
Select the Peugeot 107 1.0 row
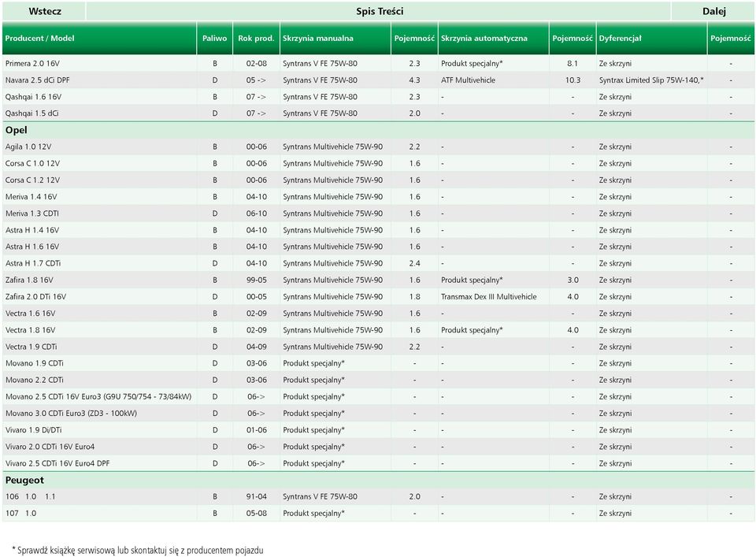[379, 513]
